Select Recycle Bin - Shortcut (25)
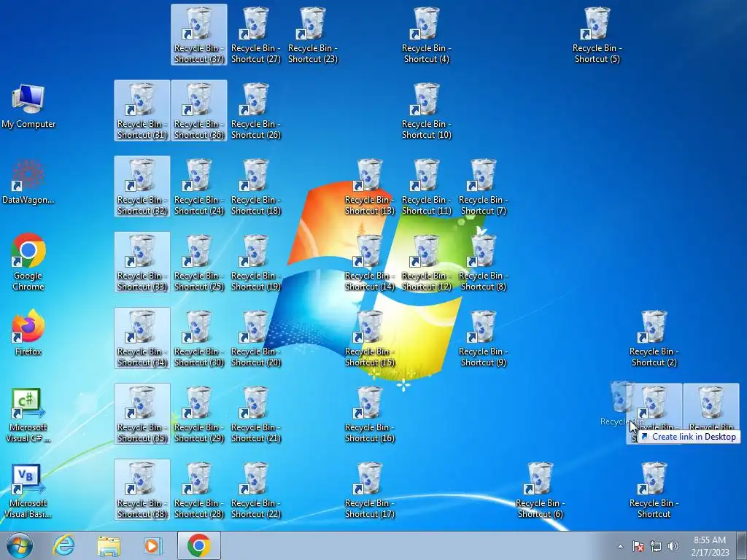Image resolution: width=747 pixels, height=560 pixels. pyautogui.click(x=198, y=262)
